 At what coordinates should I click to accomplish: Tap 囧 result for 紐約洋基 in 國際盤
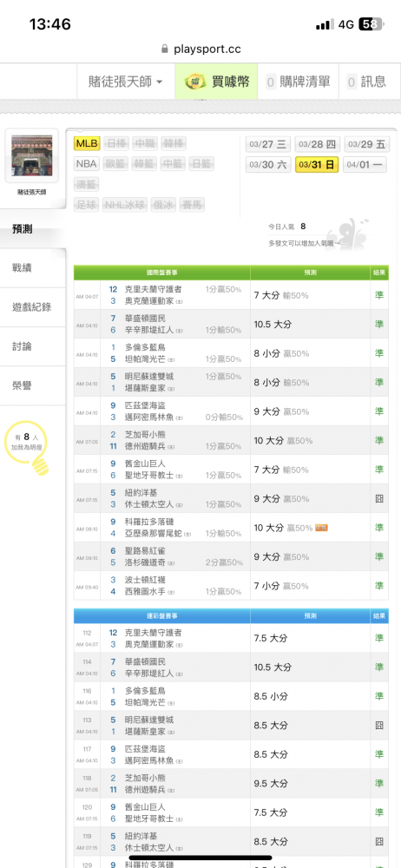coord(379,499)
